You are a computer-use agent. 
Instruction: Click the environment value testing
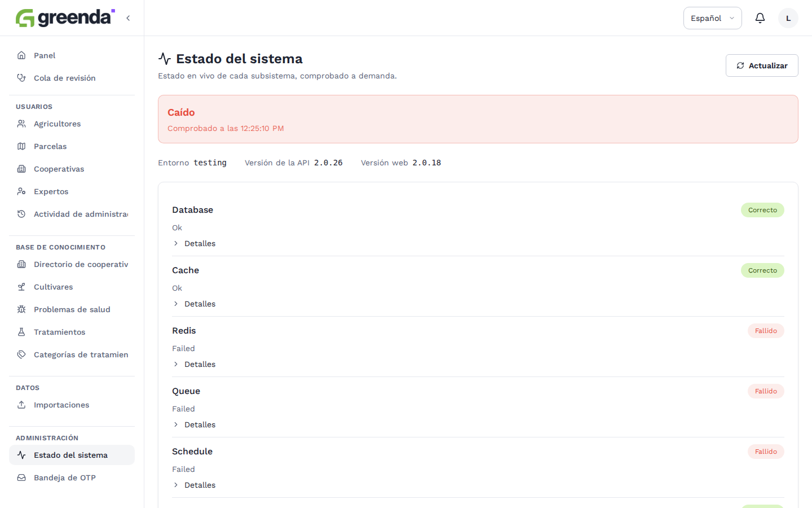[210, 163]
